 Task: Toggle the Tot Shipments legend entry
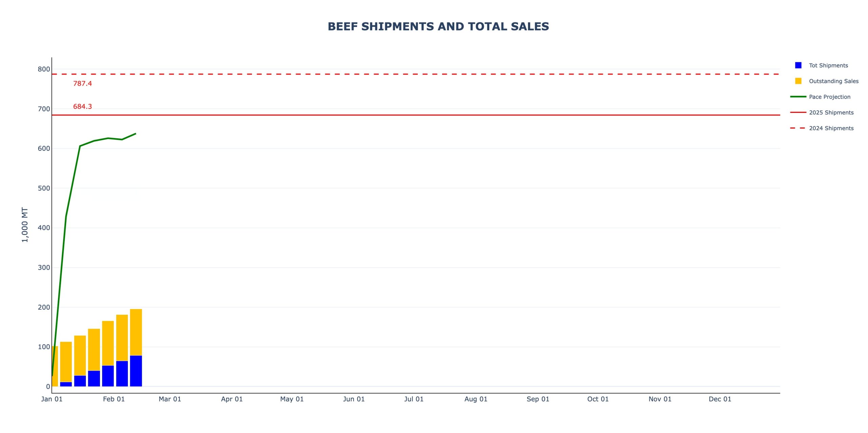coord(828,65)
